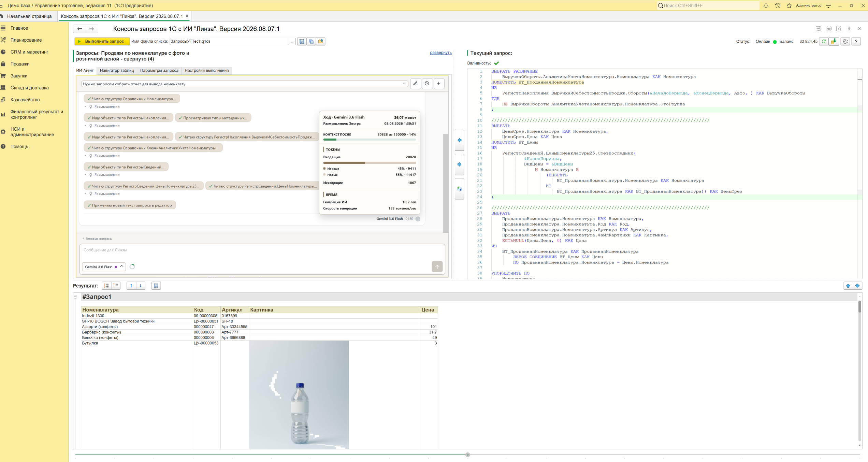The height and width of the screenshot is (462, 868).
Task: Open the chat history clock icon
Action: [x=427, y=84]
